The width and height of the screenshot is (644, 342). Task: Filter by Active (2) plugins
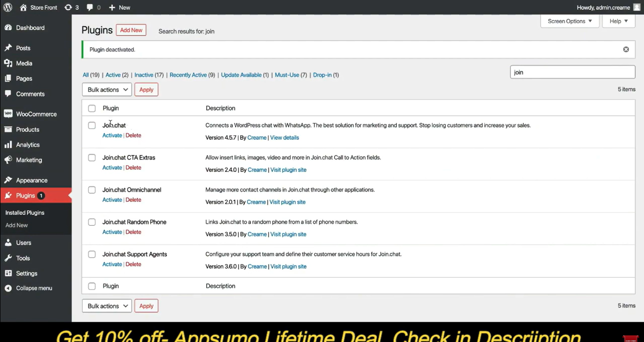point(117,75)
